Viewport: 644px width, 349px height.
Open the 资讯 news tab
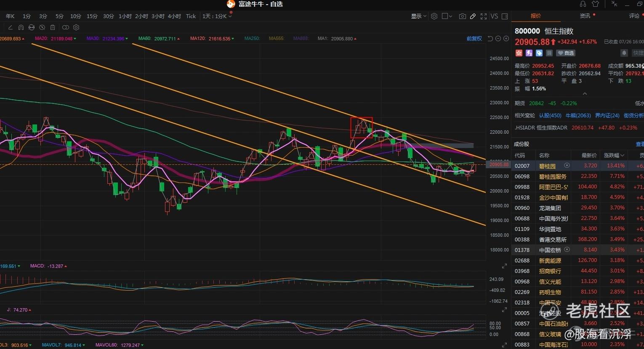[x=585, y=16]
